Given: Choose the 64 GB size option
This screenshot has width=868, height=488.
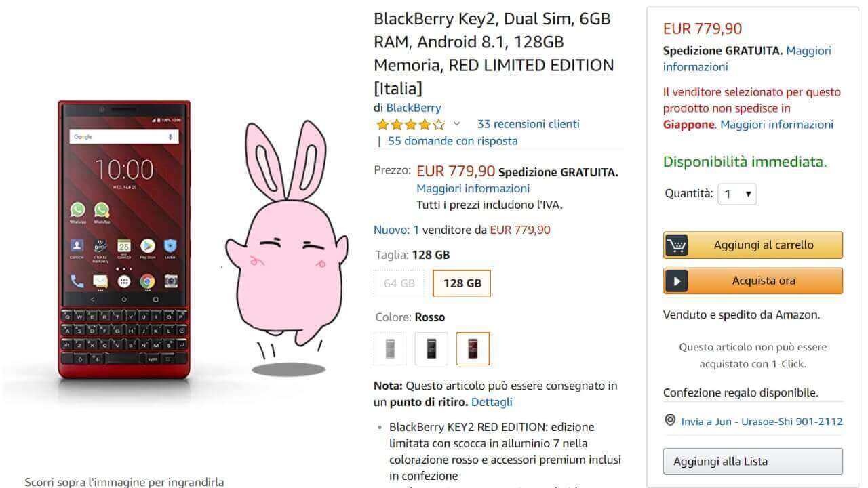Looking at the screenshot, I should (x=399, y=283).
